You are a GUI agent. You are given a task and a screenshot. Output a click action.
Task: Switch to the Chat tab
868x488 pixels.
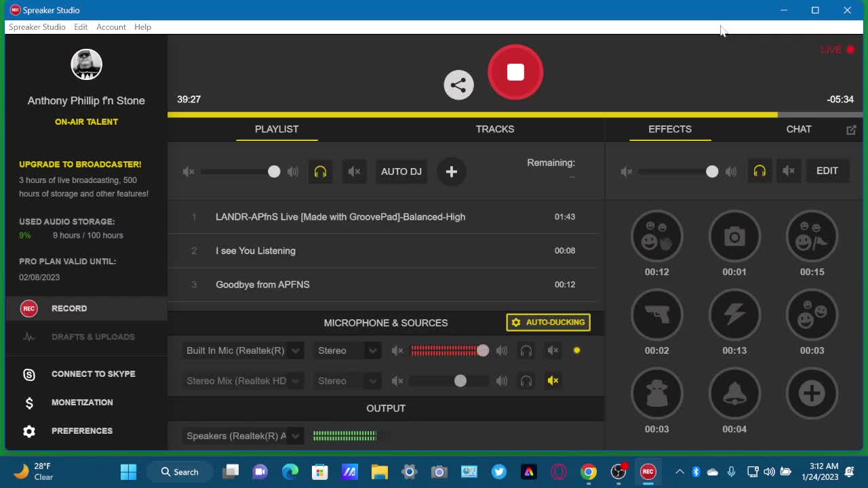pos(799,129)
